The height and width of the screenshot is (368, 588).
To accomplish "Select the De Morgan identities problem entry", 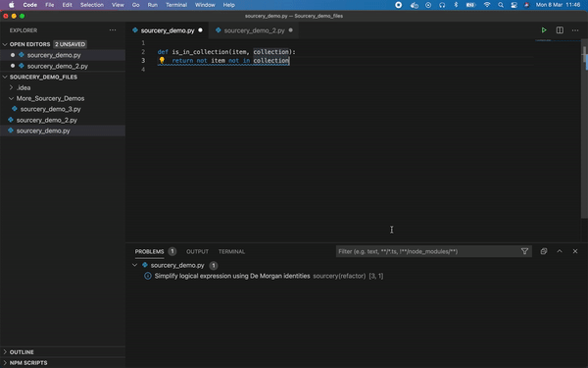I will pyautogui.click(x=357, y=276).
